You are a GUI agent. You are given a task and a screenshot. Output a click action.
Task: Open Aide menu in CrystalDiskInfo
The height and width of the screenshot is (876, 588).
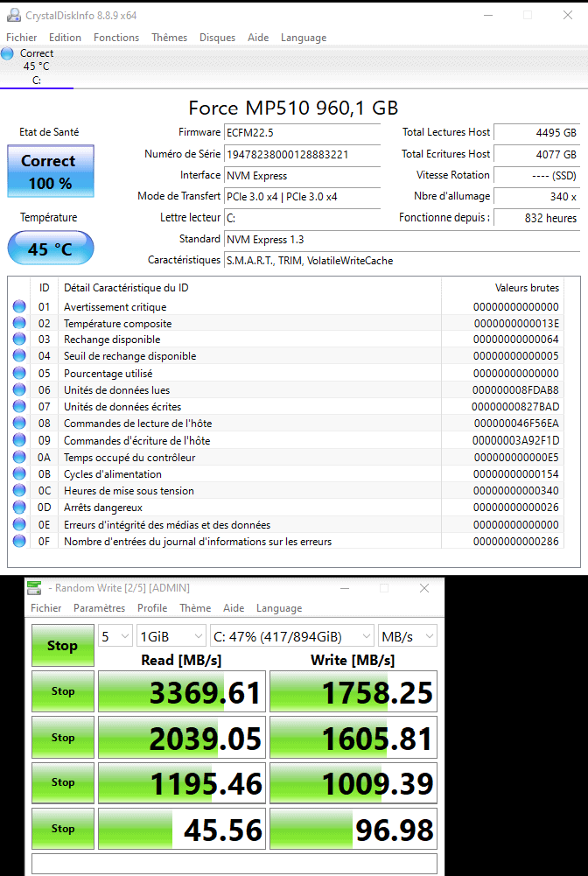[x=258, y=38]
